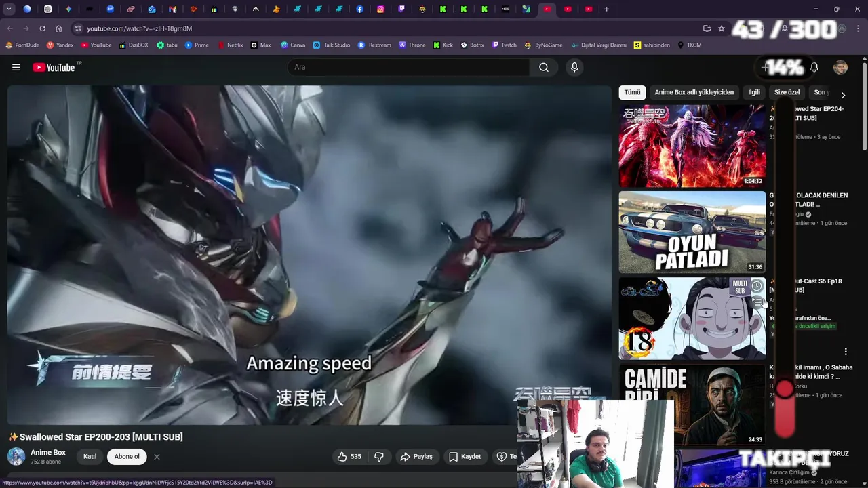The image size is (868, 488).
Task: Open the Kick bookmark
Action: pos(443,45)
